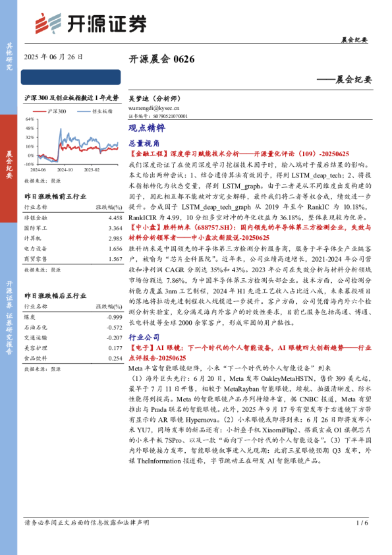Screen dimensions: 392x555
Task: Open the 【金融工程】深度学习赋能技术分析 report title
Action: pos(238,154)
